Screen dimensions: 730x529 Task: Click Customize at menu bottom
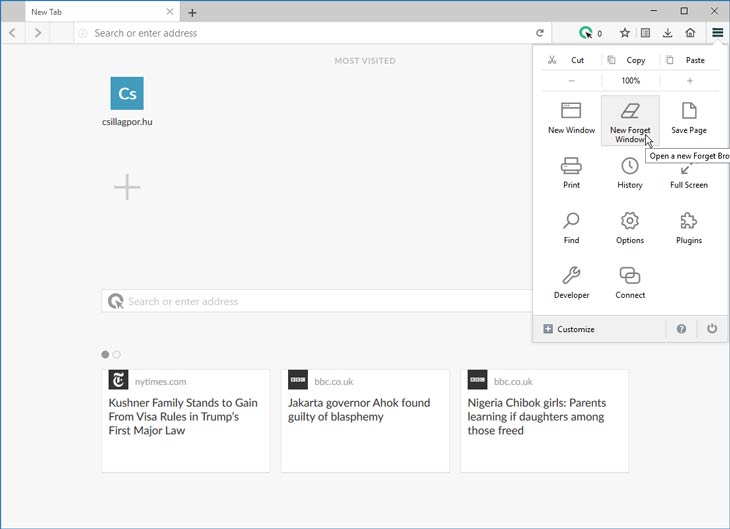point(569,329)
